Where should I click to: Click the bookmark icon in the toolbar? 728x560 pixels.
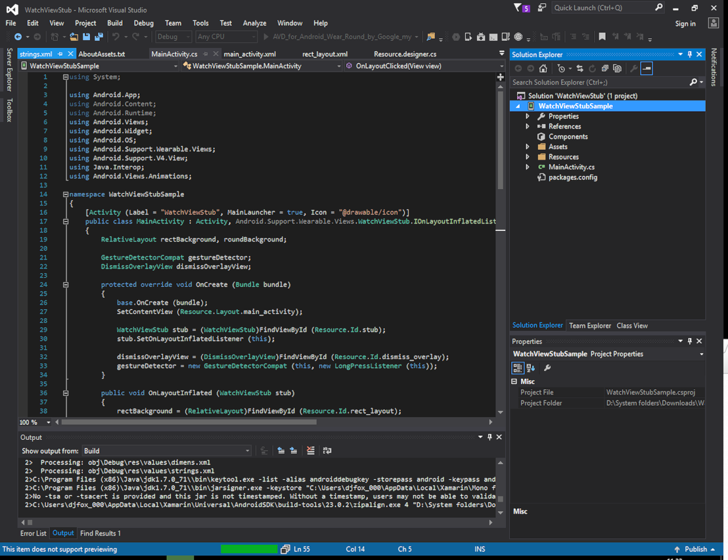(603, 37)
